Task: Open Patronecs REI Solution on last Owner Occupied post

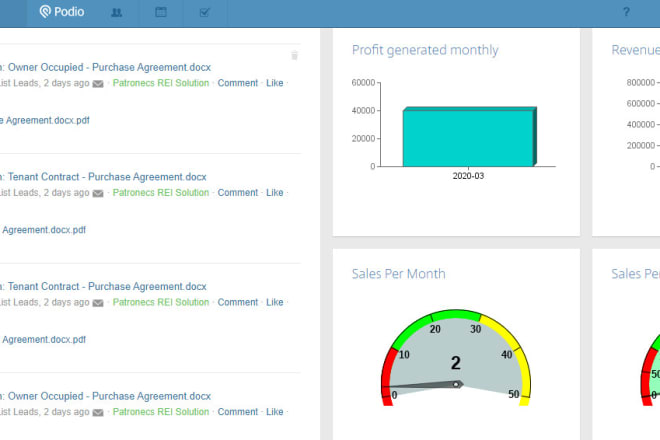Action: click(x=161, y=412)
